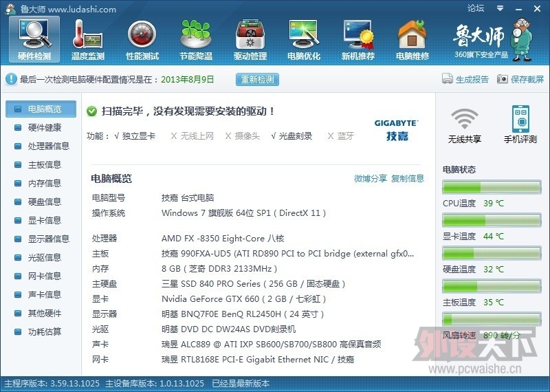Select 显示器信息 in the sidebar
This screenshot has width=550, height=392.
(41, 239)
